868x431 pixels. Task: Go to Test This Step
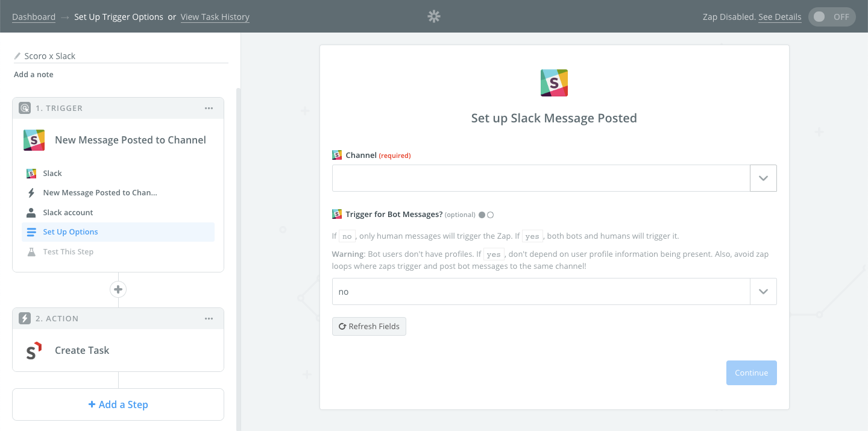coord(68,252)
